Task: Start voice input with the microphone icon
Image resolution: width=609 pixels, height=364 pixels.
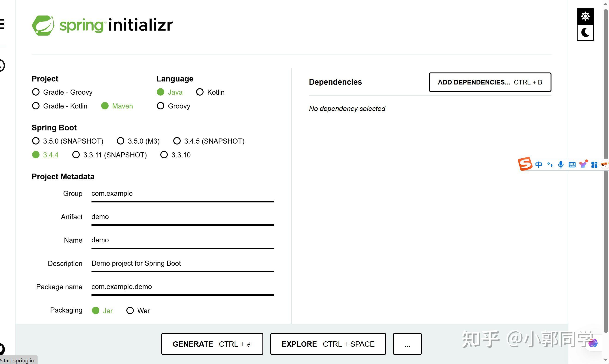Action: coord(561,165)
